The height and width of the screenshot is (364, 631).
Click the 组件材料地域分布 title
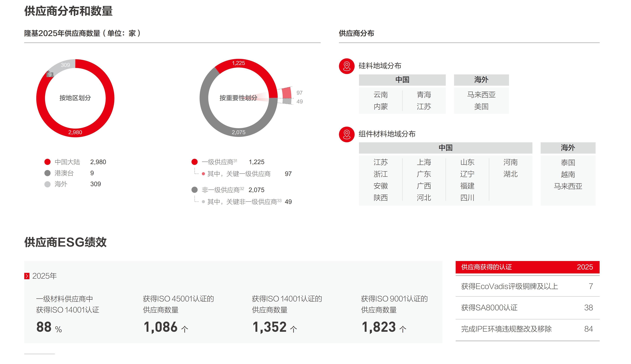pyautogui.click(x=387, y=134)
